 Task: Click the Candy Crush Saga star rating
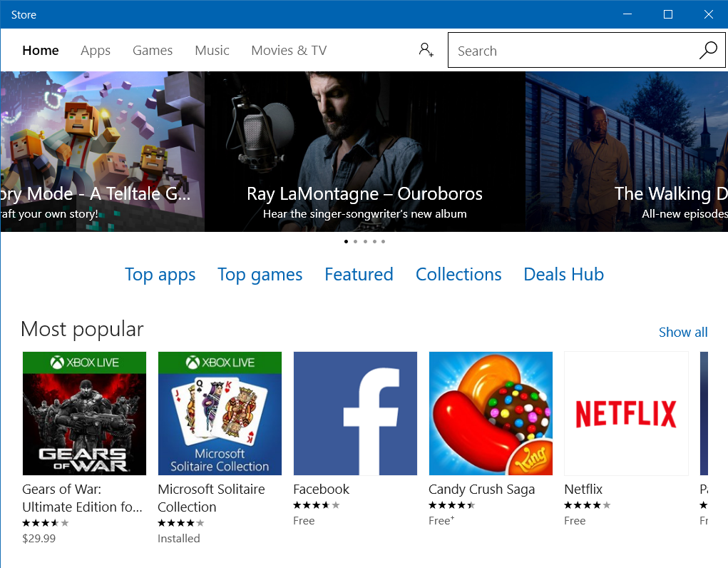(452, 505)
